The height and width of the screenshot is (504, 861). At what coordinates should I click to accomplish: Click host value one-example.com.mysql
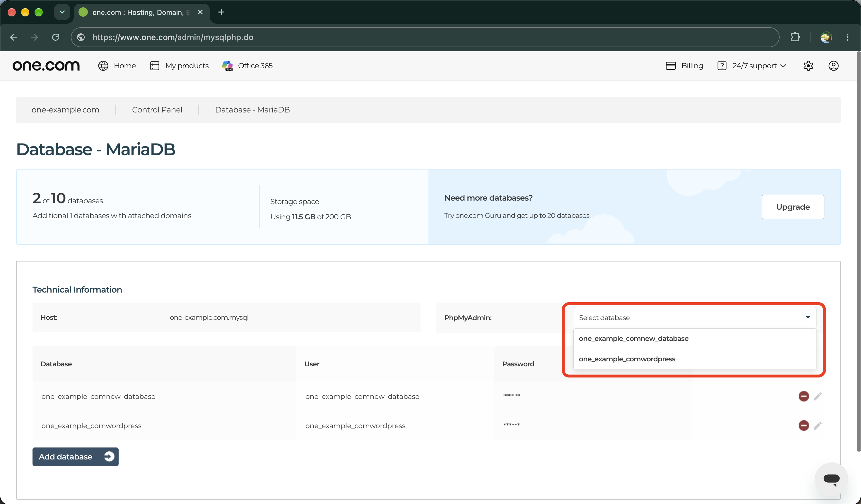point(209,317)
